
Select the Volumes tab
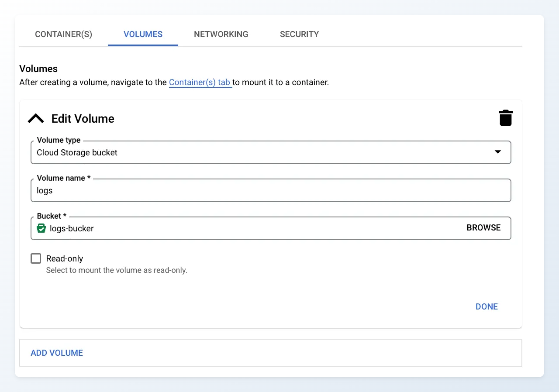point(143,34)
